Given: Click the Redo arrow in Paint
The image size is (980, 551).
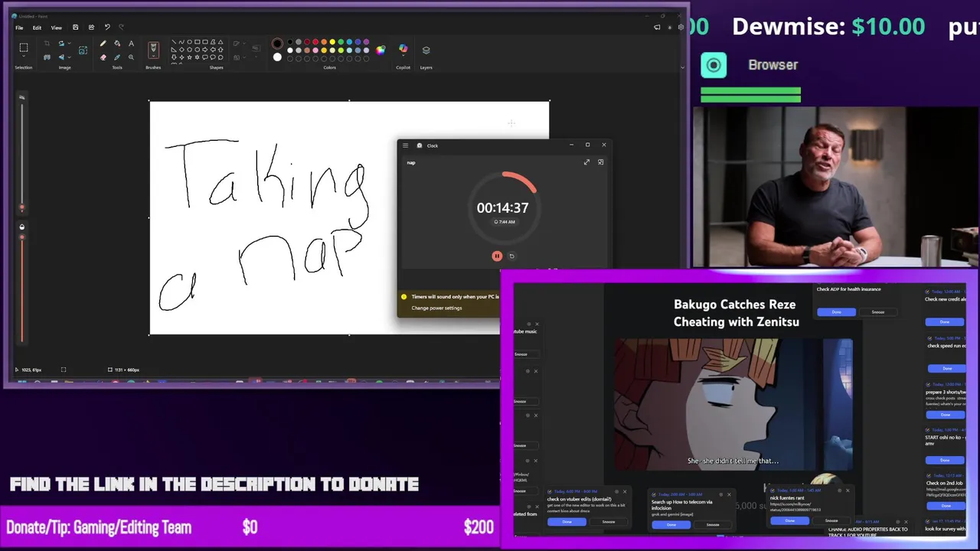Looking at the screenshot, I should 121,28.
